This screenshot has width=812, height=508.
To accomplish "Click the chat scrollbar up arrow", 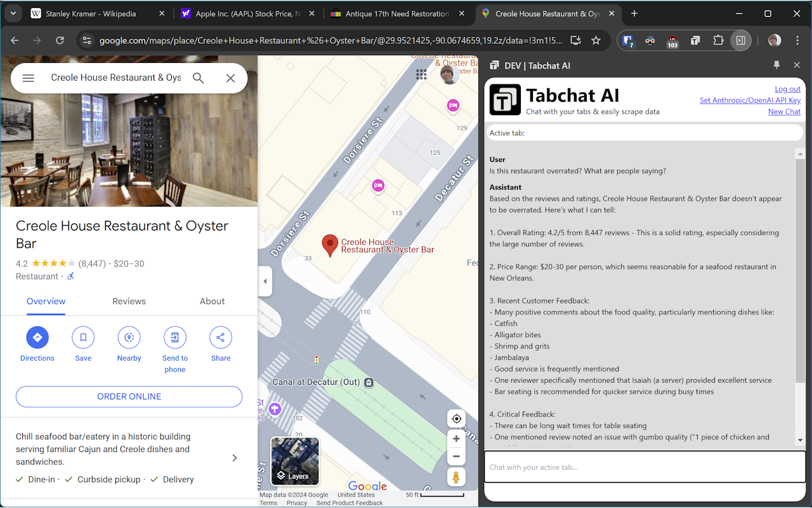I will [x=800, y=154].
